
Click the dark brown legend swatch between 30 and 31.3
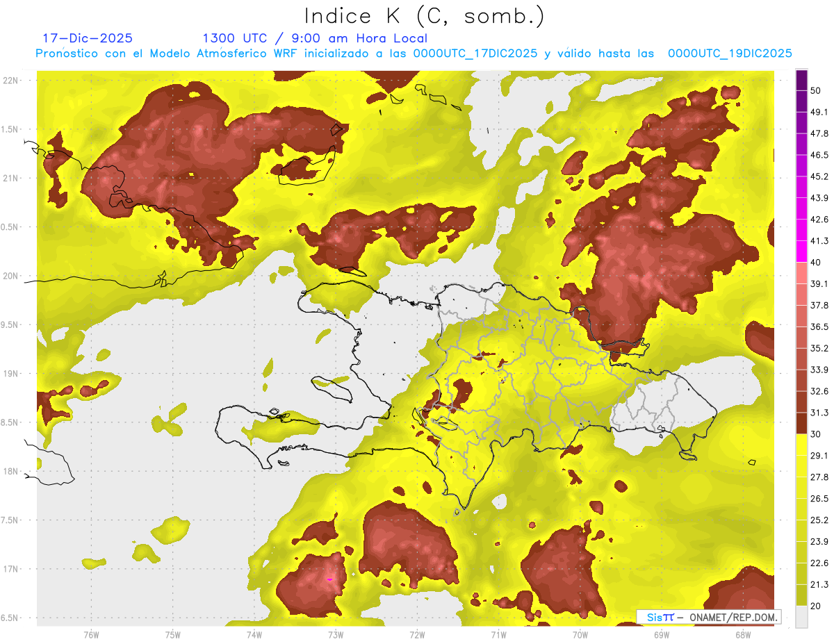pyautogui.click(x=801, y=423)
